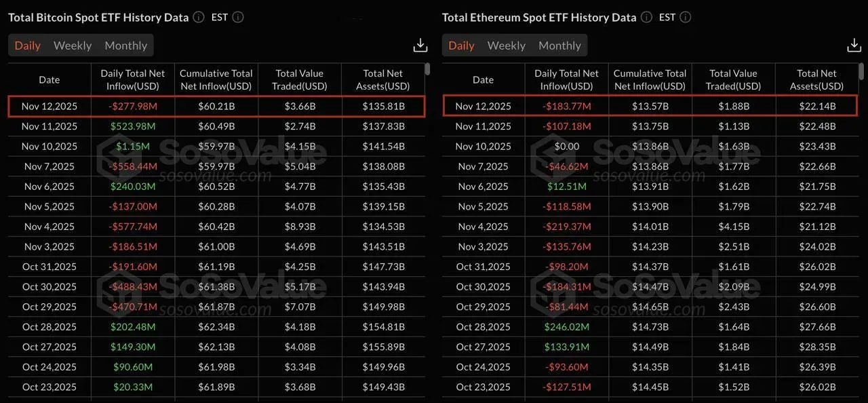Click info icon next to Ethereum EST label
The height and width of the screenshot is (403, 868).
click(x=686, y=18)
